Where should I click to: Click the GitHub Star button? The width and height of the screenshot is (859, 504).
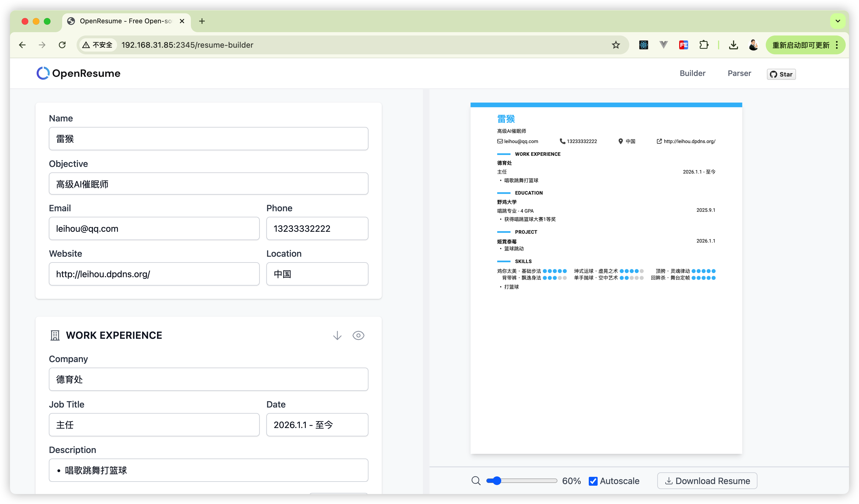781,74
